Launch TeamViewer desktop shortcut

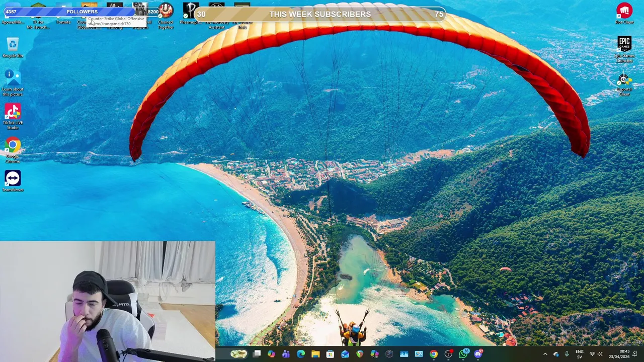(x=13, y=181)
